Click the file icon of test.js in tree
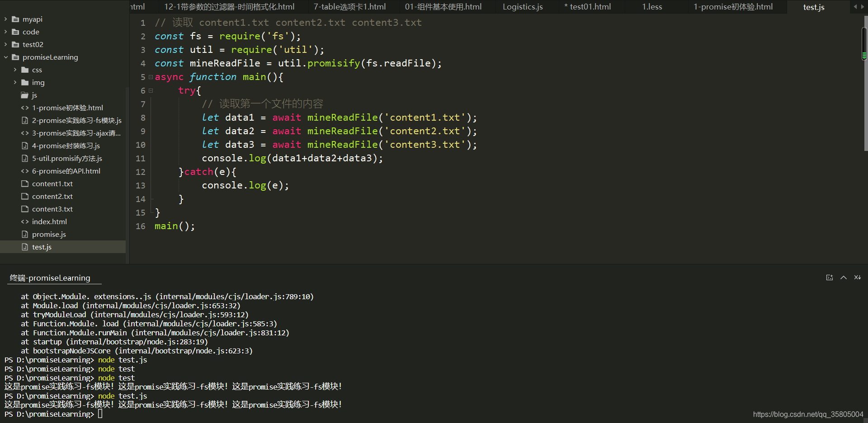 [x=25, y=247]
